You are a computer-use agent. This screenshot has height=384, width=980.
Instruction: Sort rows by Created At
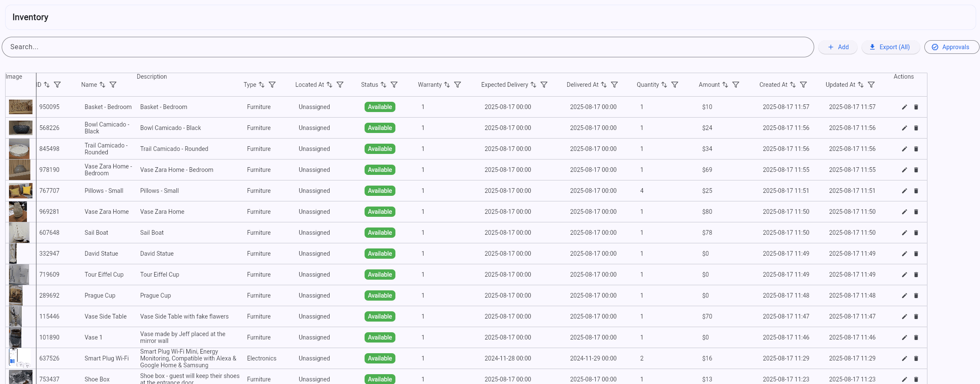[793, 85]
